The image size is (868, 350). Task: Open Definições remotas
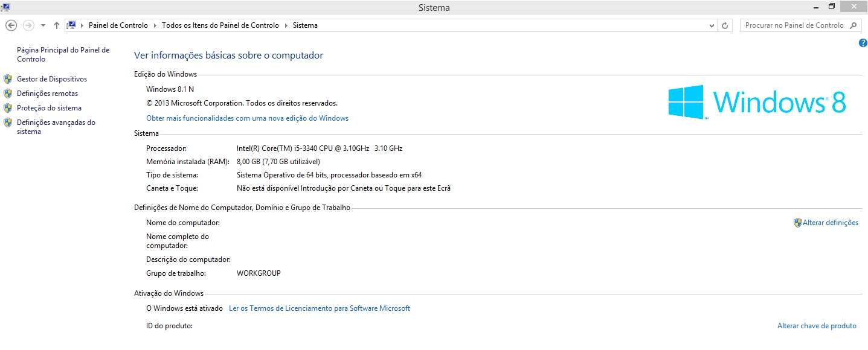point(47,94)
